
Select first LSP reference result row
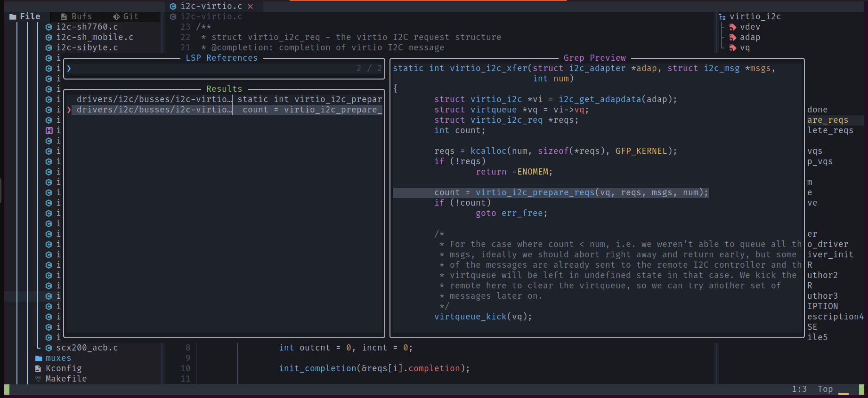tap(226, 99)
